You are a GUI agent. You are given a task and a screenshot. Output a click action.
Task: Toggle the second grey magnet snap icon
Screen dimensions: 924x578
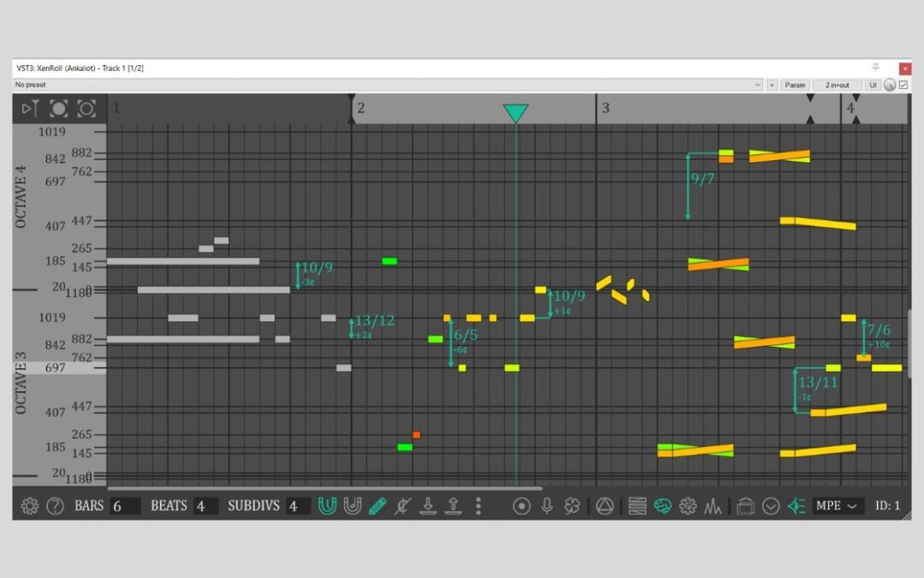click(352, 506)
